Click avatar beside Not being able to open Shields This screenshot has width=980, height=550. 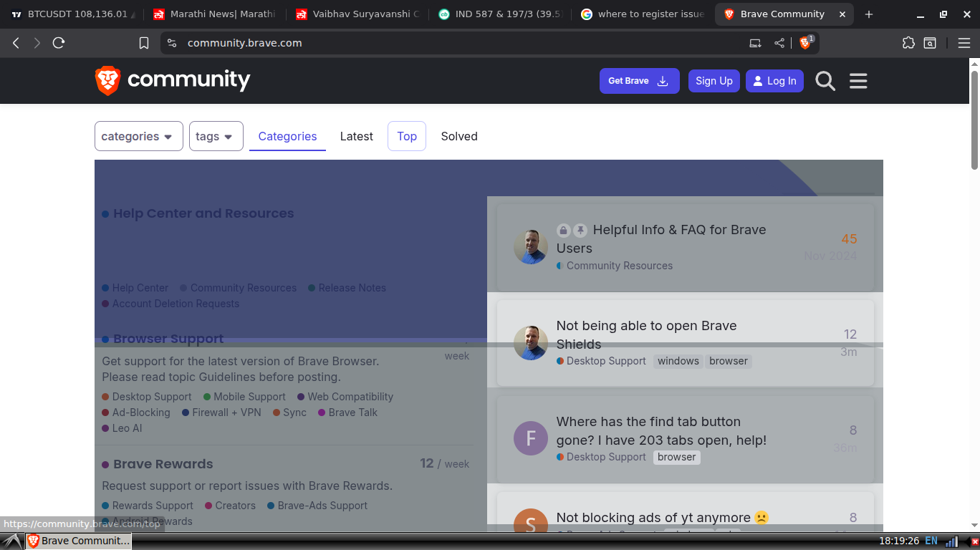pos(531,343)
